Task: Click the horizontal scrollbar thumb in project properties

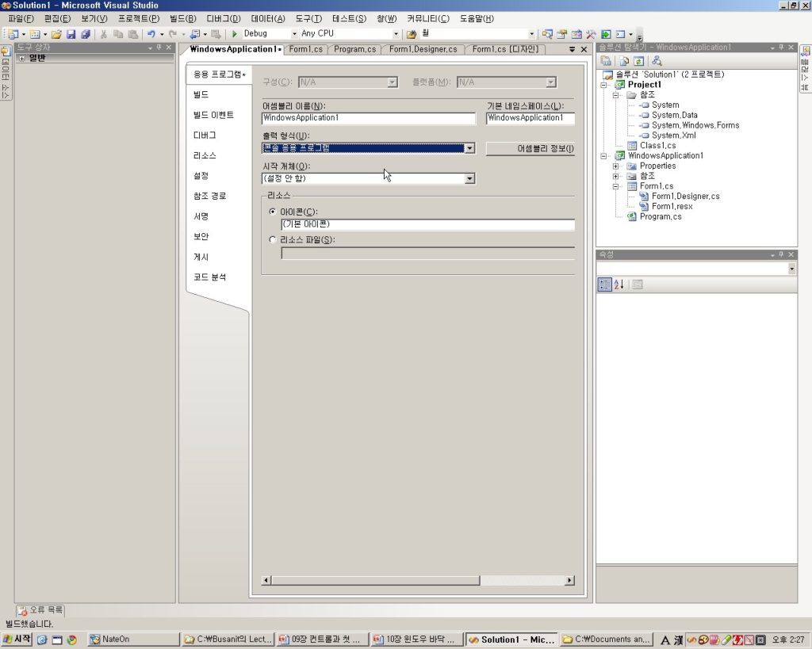Action: [x=375, y=580]
